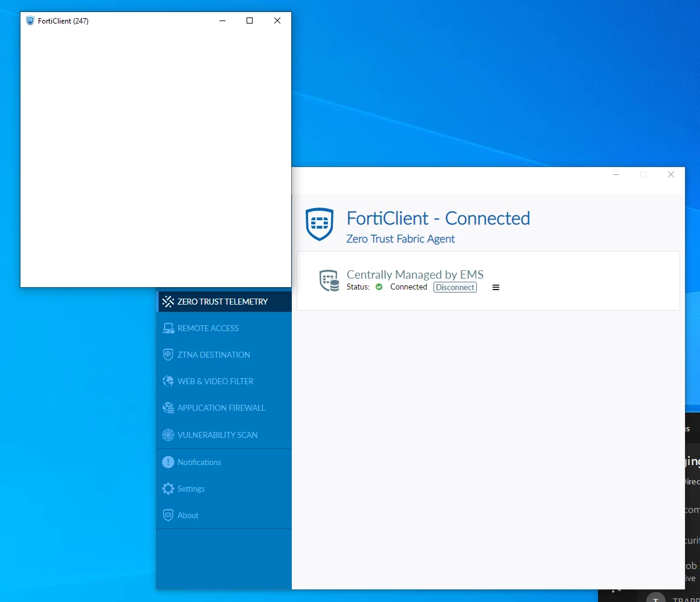Close the FortiClient (247) window
This screenshot has width=700, height=602.
pos(277,21)
